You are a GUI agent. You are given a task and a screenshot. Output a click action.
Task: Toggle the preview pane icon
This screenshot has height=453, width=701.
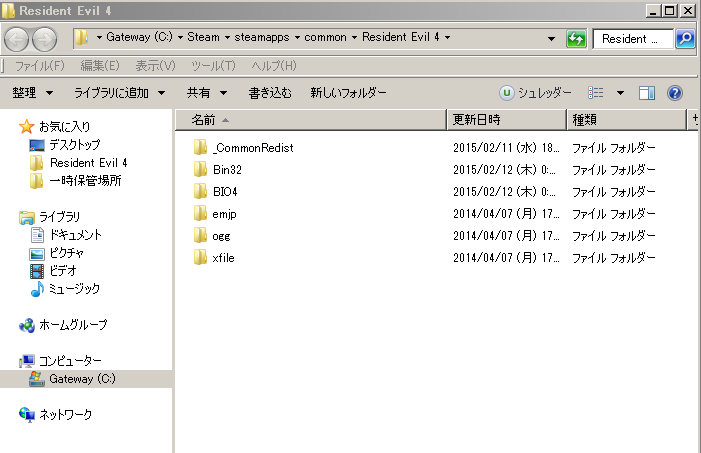point(646,93)
